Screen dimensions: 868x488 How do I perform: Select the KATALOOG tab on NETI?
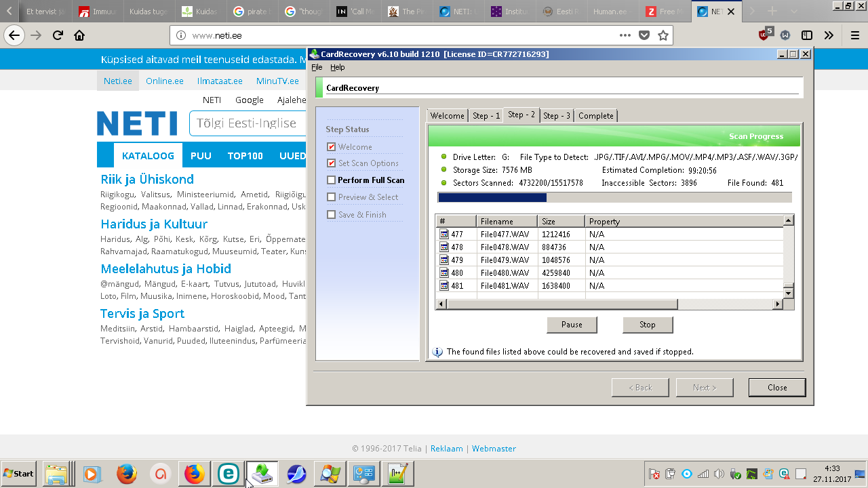click(x=148, y=156)
